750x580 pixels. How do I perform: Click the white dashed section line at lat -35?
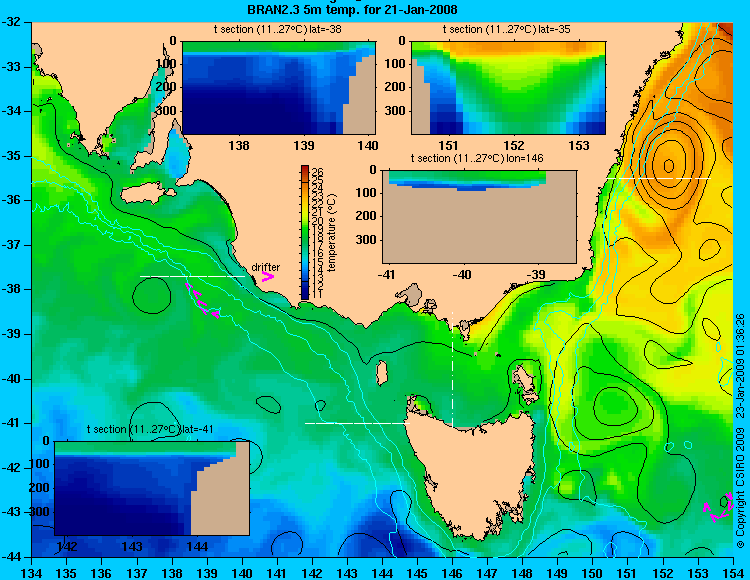coord(659,178)
